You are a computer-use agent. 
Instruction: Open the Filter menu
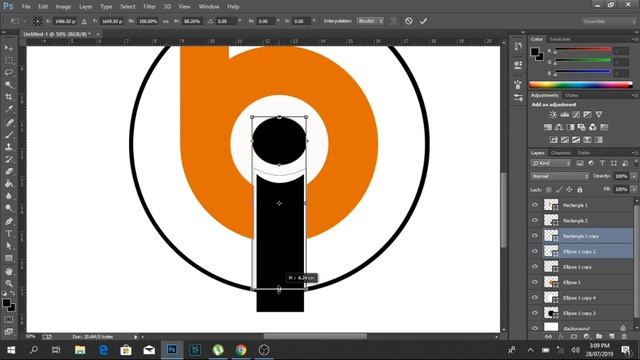pos(149,7)
